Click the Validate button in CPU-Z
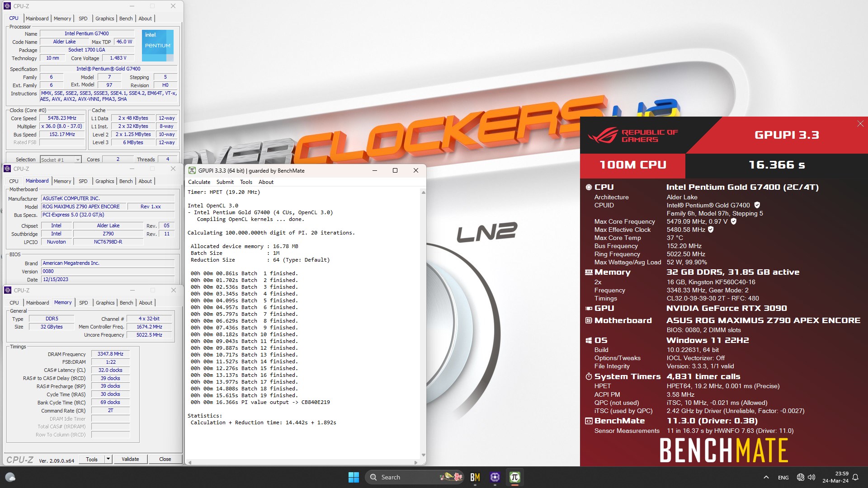This screenshot has width=868, height=488. [130, 459]
